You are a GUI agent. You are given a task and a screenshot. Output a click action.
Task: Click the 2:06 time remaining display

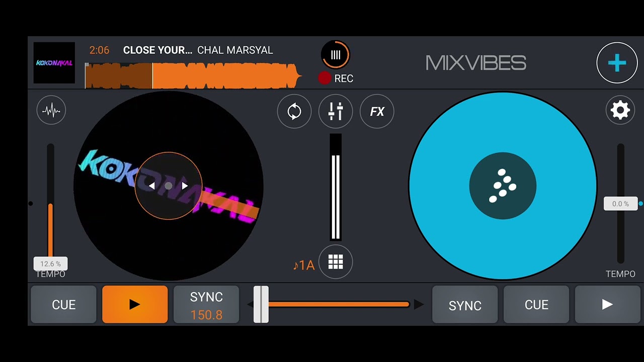point(99,50)
